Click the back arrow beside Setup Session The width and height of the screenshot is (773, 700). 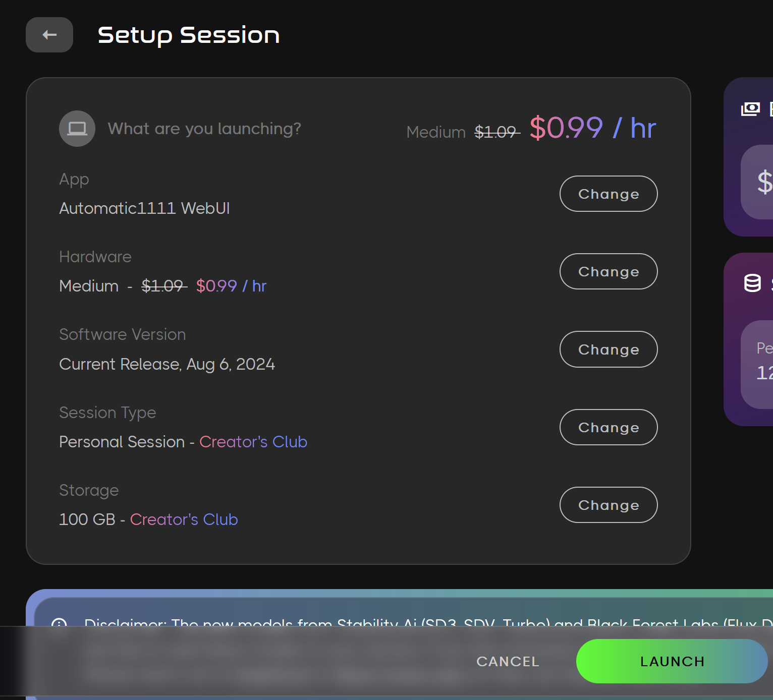(x=49, y=35)
